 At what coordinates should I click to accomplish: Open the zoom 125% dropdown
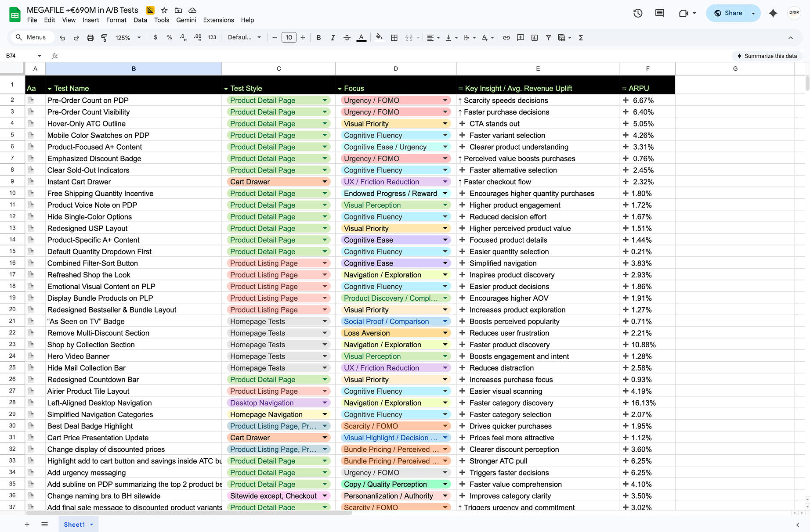point(128,38)
